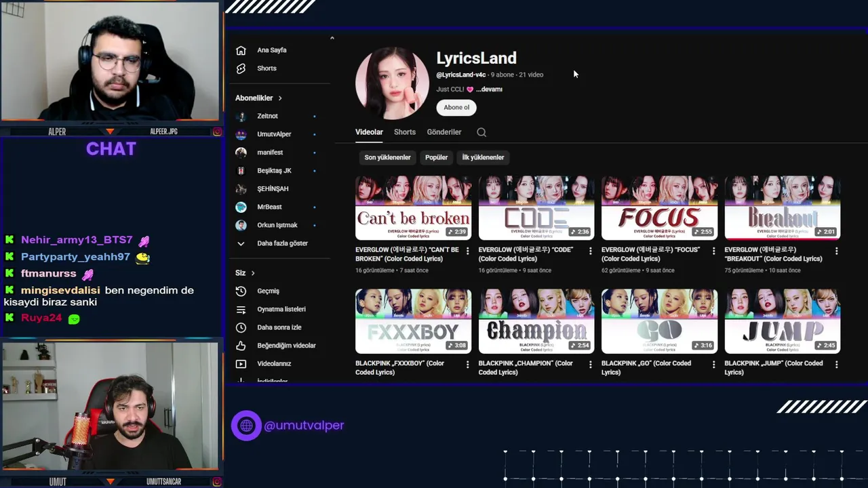Expand the Abonelikler section chevron
Screen dimensions: 868x488
pos(279,98)
